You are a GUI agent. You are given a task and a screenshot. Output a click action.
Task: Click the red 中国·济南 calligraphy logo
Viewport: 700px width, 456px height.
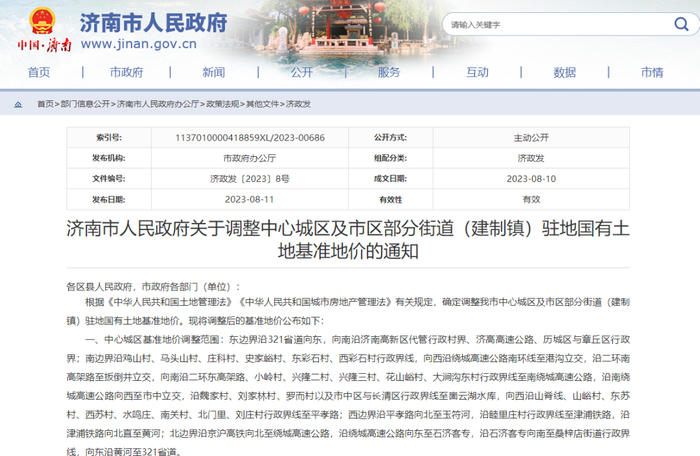click(44, 45)
